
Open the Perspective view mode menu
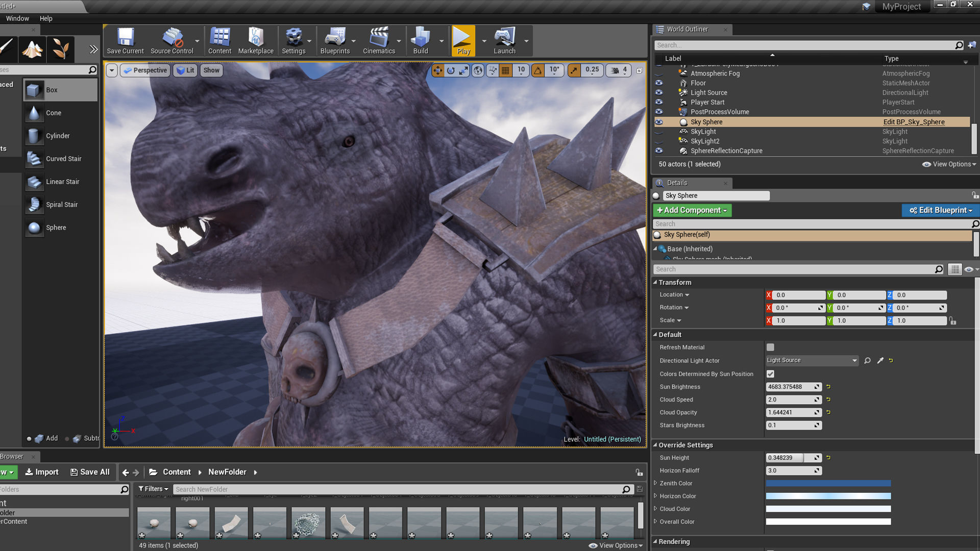(145, 70)
